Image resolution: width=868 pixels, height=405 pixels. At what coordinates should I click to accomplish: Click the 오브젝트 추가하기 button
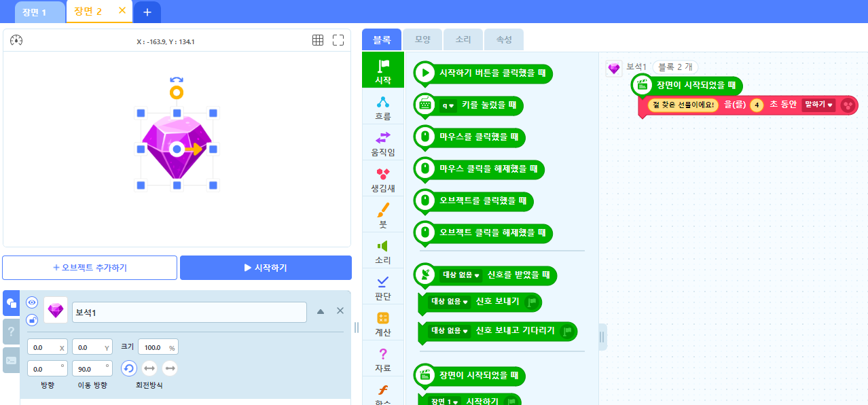click(90, 268)
